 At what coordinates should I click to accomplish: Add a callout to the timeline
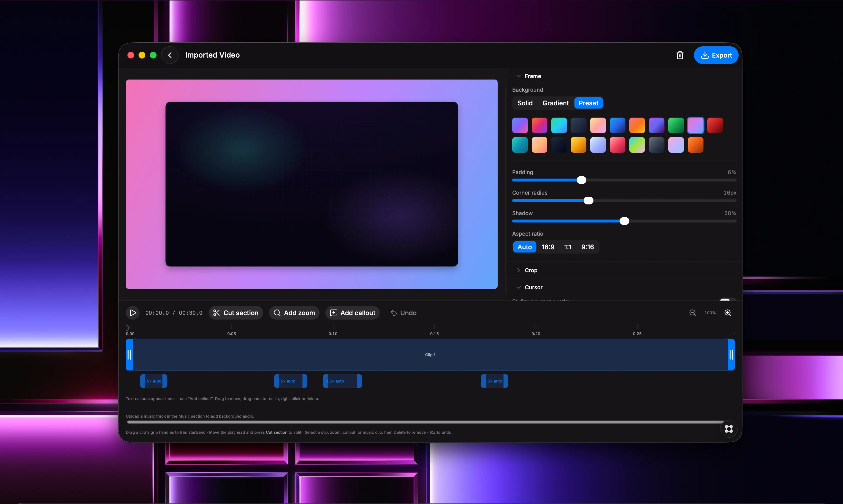pos(352,313)
